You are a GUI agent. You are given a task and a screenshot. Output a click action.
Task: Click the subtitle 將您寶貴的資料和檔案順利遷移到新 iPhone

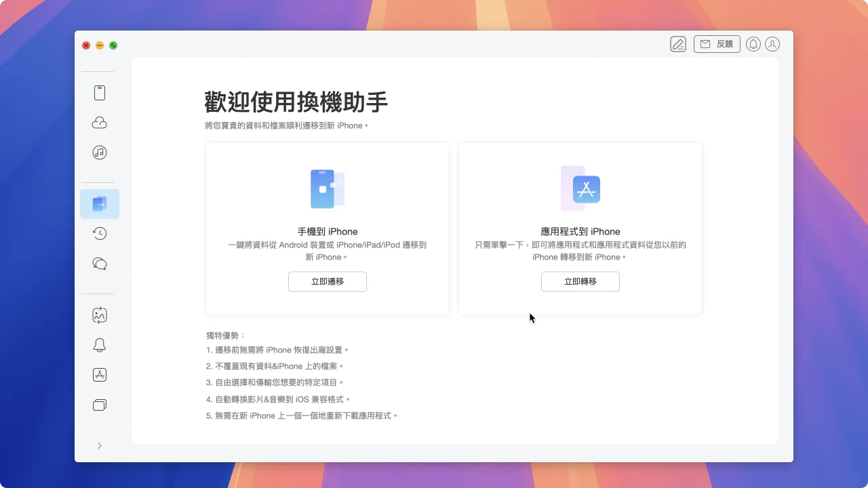click(286, 125)
